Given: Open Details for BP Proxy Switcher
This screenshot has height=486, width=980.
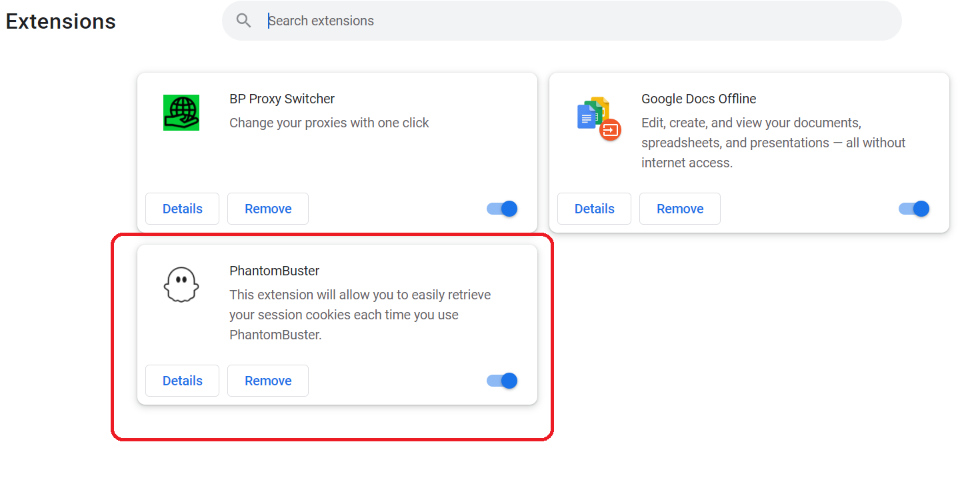Looking at the screenshot, I should click(x=183, y=209).
